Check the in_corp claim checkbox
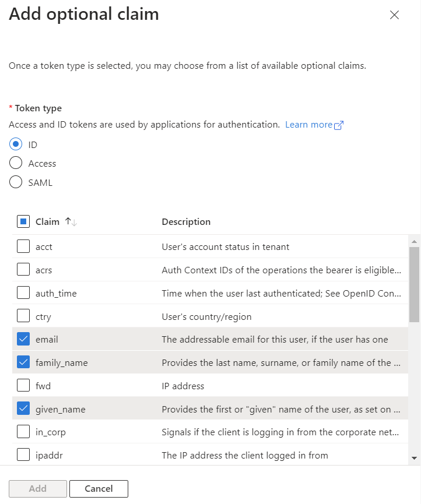Image resolution: width=421 pixels, height=504 pixels. 23,432
